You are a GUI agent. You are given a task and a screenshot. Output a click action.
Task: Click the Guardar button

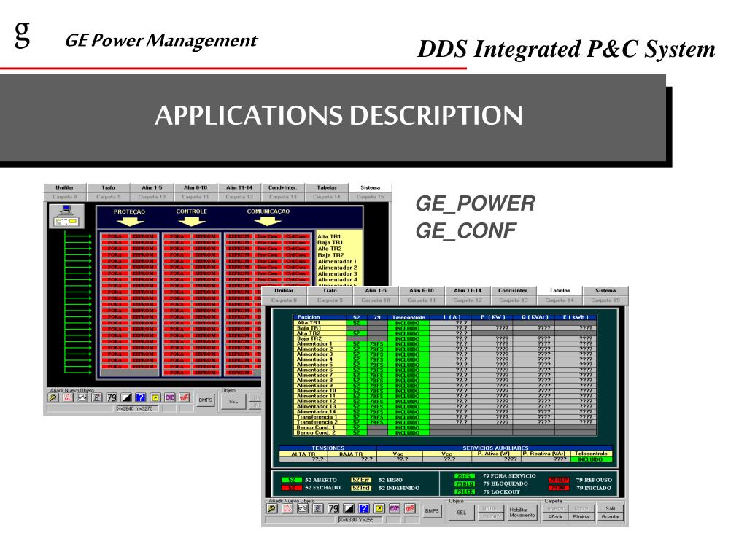pos(611,517)
